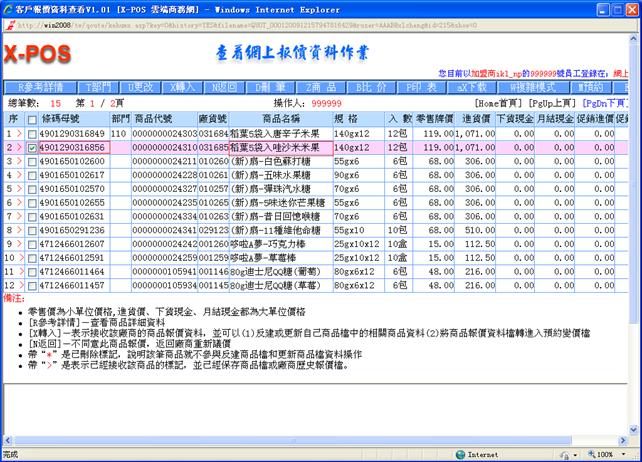
Task: Click the barcode field 4901290316849
Action: pyautogui.click(x=74, y=133)
